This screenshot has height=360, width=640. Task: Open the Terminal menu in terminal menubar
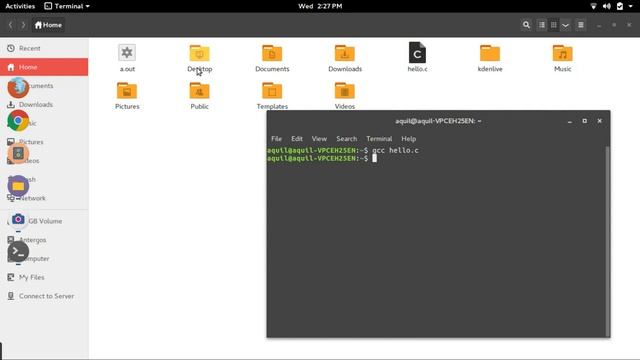point(379,139)
